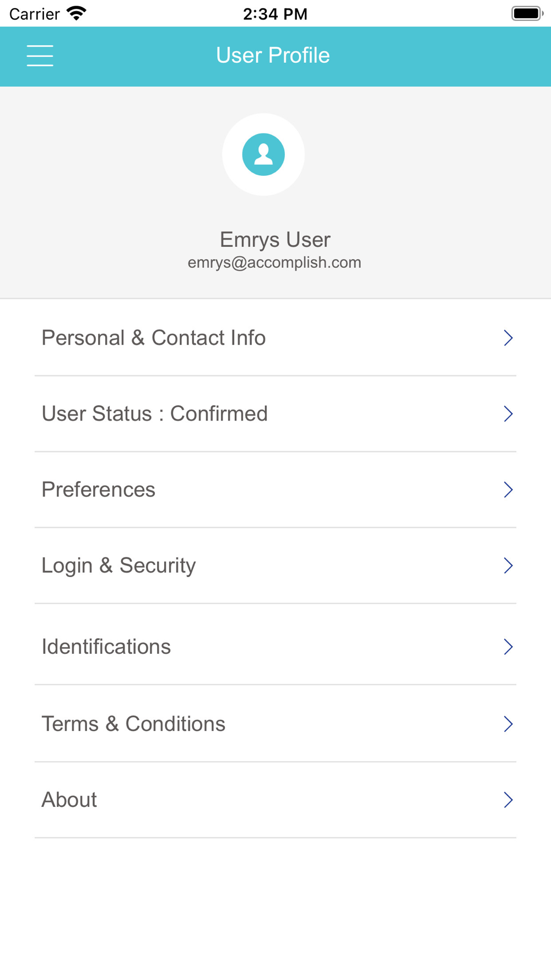This screenshot has height=980, width=551.
Task: Tap the user avatar profile icon
Action: [263, 154]
